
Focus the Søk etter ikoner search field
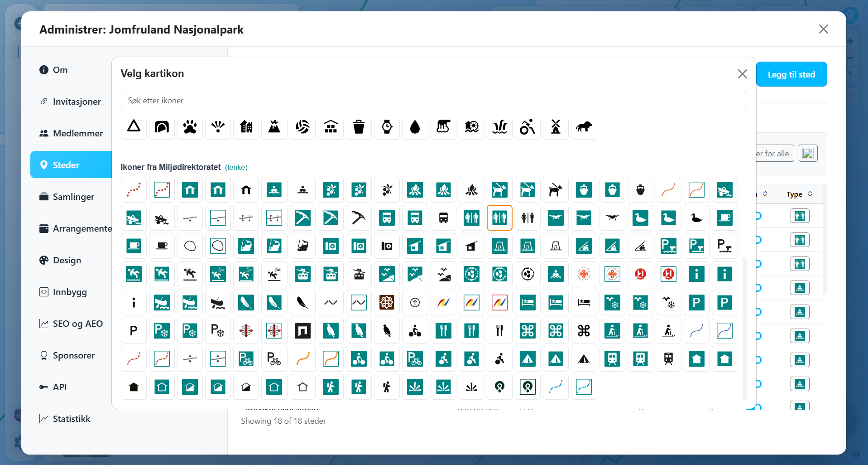pos(434,101)
